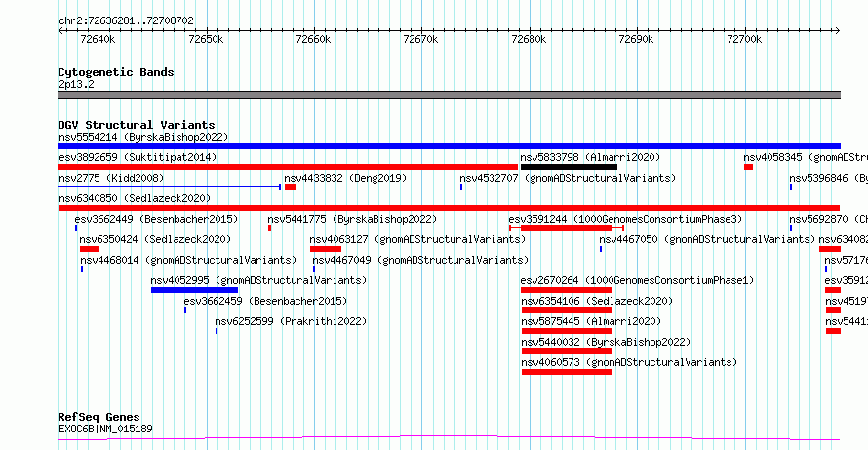868x450 pixels.
Task: Click the black nsv5833798 variant bar
Action: point(569,167)
